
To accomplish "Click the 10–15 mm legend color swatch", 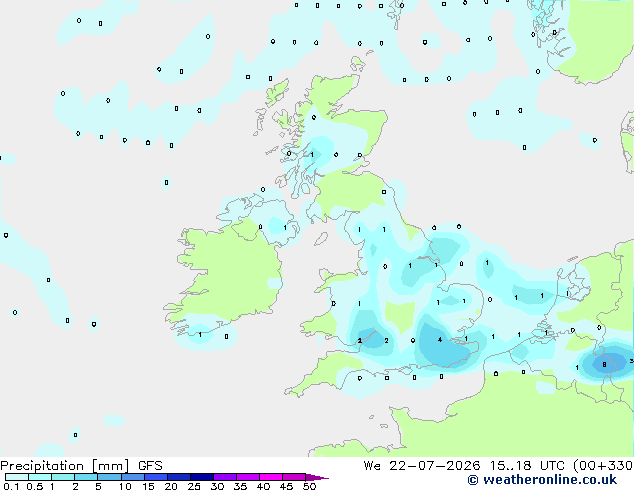I will click(x=133, y=477).
